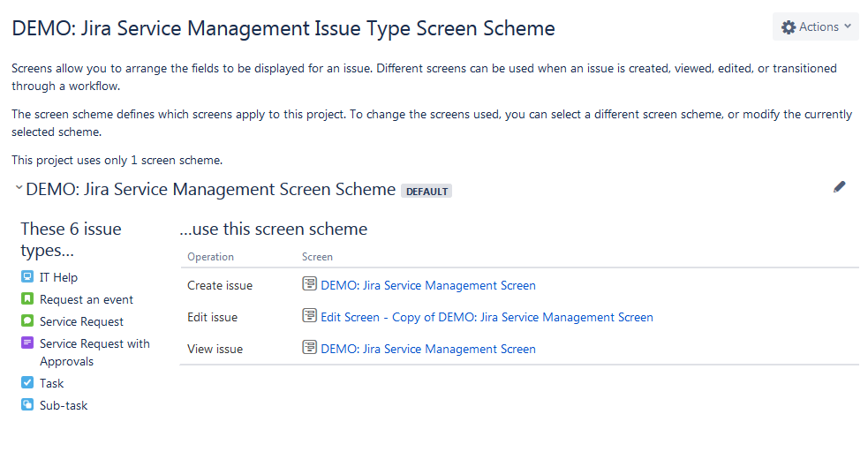Click the 'Operation' column header
Screen dimensions: 868x467
pos(210,257)
